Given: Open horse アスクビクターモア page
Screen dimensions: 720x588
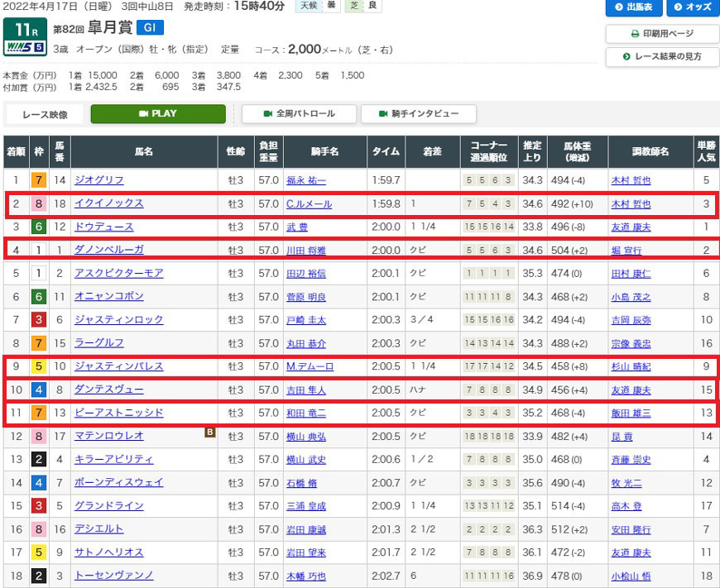Looking at the screenshot, I should 119,273.
